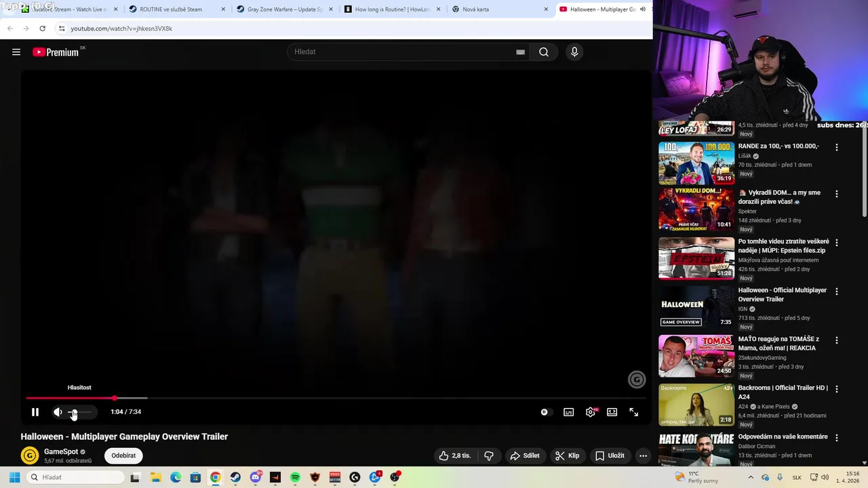Mute the tab via its speaker icon
Viewport: 868px width, 488px height.
[643, 9]
